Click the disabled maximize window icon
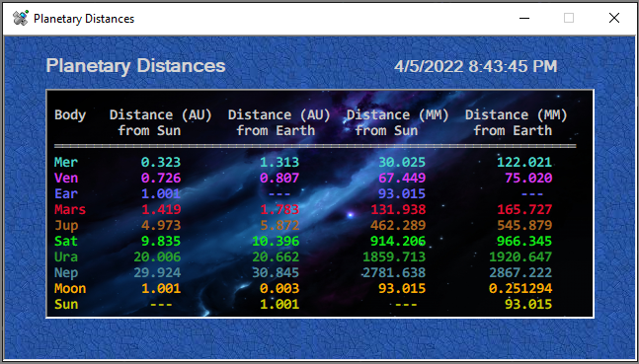Image resolution: width=639 pixels, height=364 pixels. coord(569,18)
